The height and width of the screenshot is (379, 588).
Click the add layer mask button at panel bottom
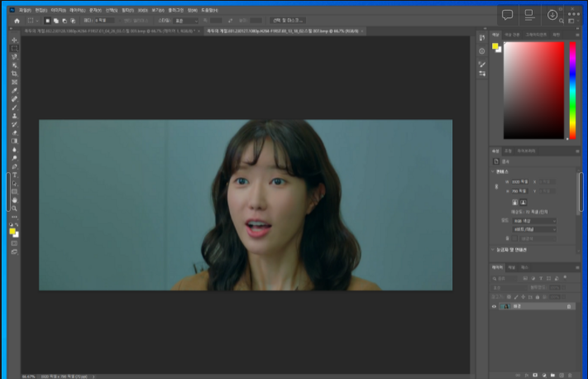click(x=535, y=375)
